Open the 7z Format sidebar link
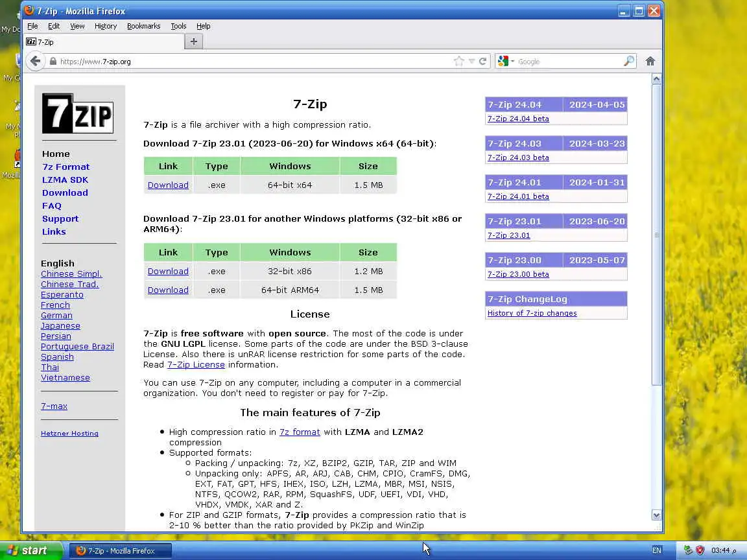Viewport: 747px width, 560px height. (x=65, y=167)
